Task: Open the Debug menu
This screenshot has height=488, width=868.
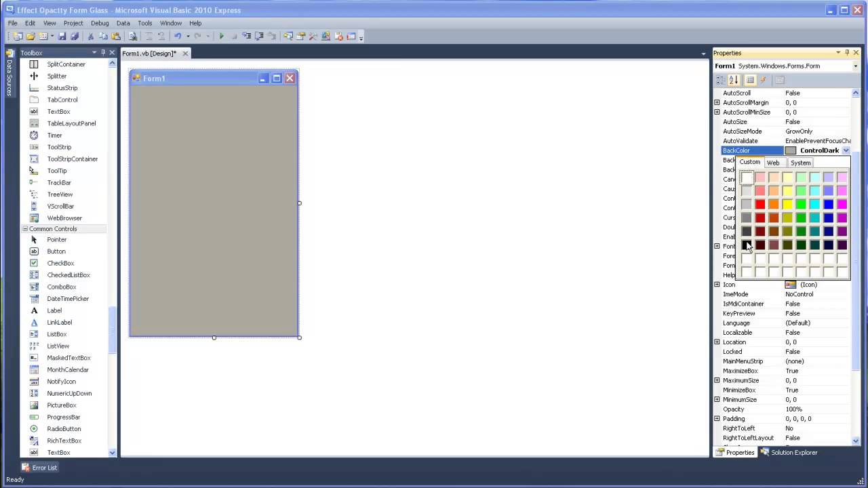Action: (x=100, y=23)
